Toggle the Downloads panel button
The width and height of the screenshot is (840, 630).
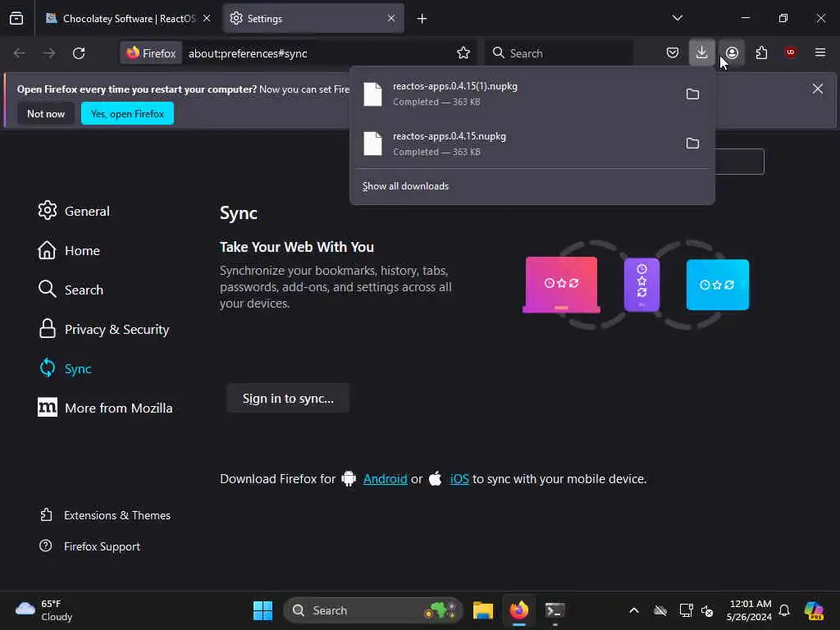702,52
